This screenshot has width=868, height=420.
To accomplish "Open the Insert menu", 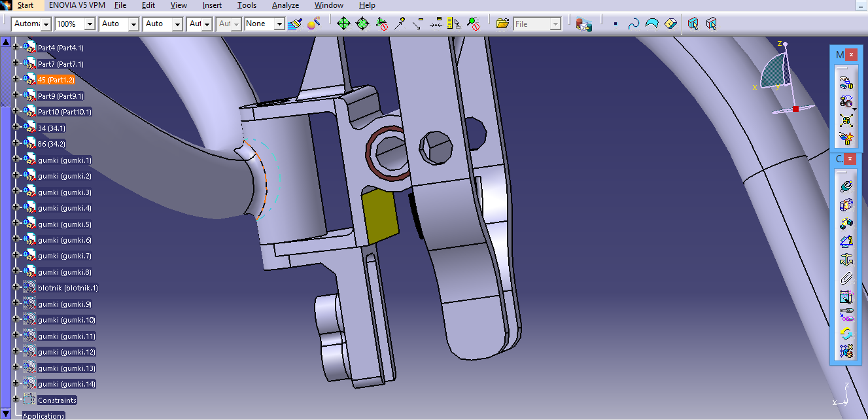I will pyautogui.click(x=212, y=5).
